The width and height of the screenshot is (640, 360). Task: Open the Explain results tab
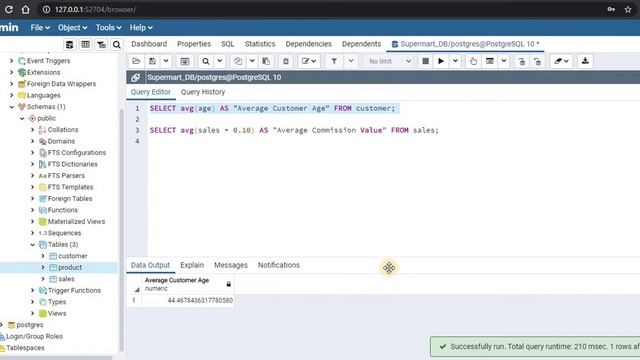192,265
